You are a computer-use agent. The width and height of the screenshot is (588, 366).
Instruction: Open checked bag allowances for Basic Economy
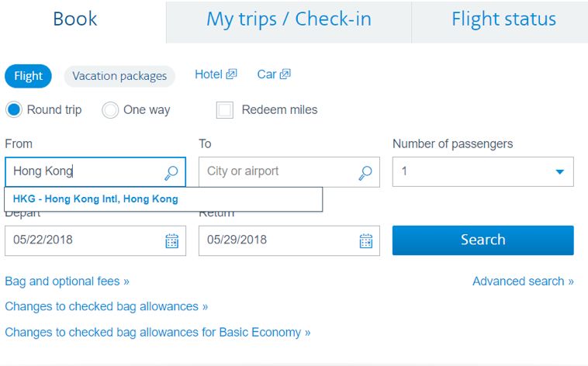[x=157, y=332]
